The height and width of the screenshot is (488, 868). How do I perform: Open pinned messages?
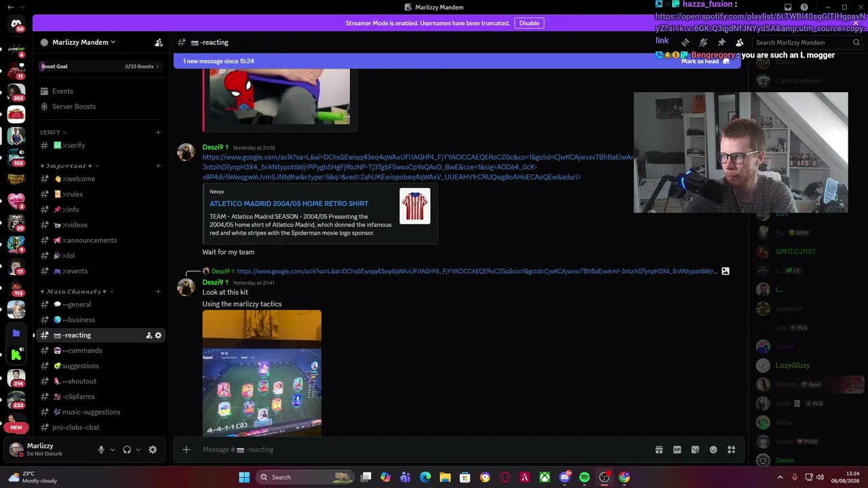(x=722, y=43)
